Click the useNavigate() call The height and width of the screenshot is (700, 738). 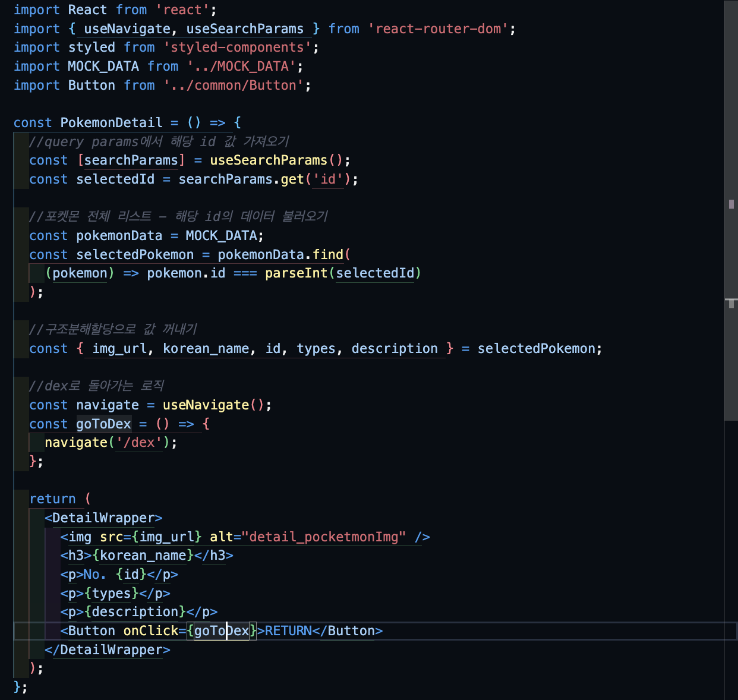(x=213, y=405)
